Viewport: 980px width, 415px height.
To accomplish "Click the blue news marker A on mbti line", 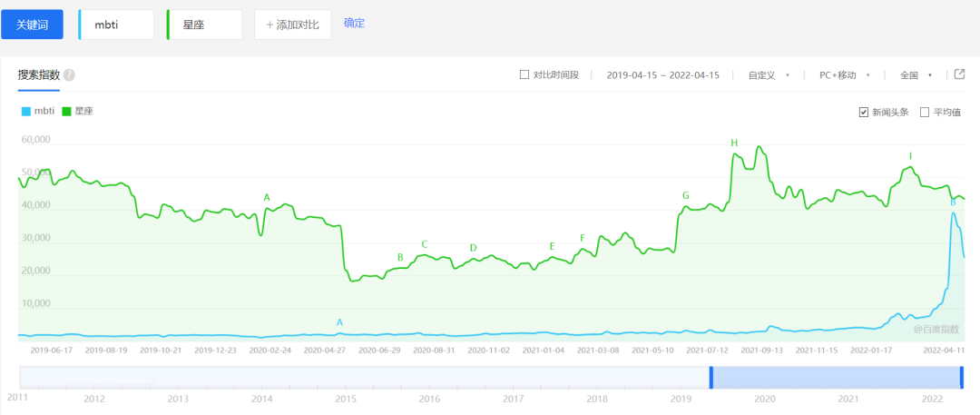I will click(339, 322).
